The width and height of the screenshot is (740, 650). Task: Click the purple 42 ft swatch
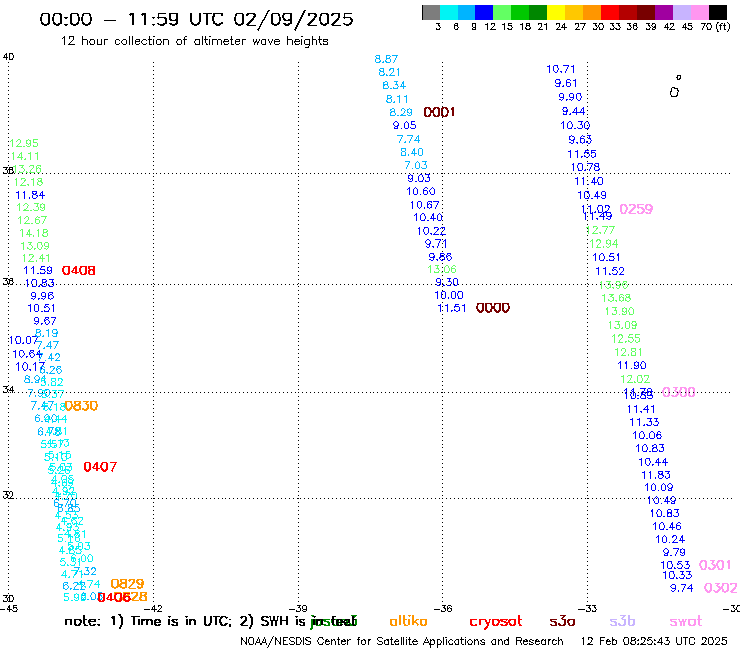click(x=664, y=12)
